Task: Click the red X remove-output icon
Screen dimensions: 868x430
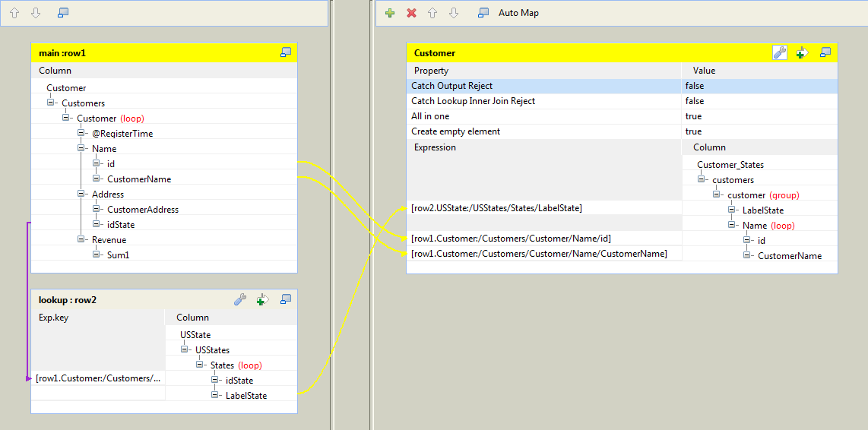Action: [x=411, y=13]
